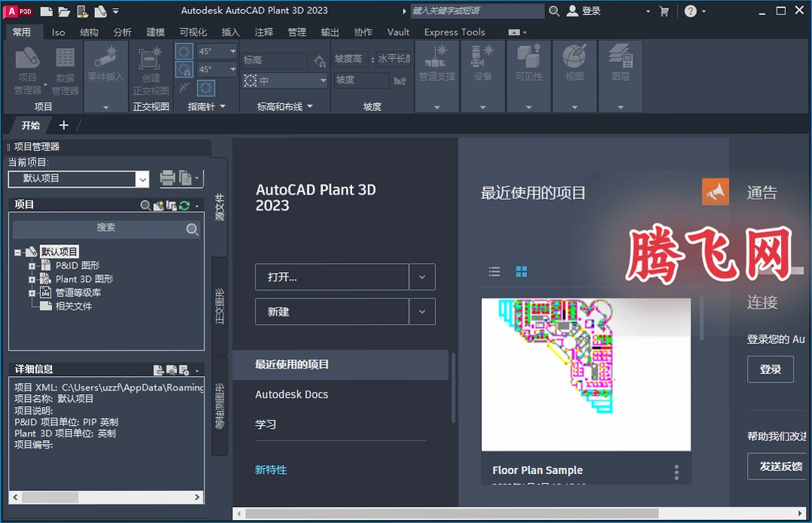This screenshot has width=812, height=523.
Task: Switch to the 正交图形 vertical tab
Action: [x=220, y=306]
